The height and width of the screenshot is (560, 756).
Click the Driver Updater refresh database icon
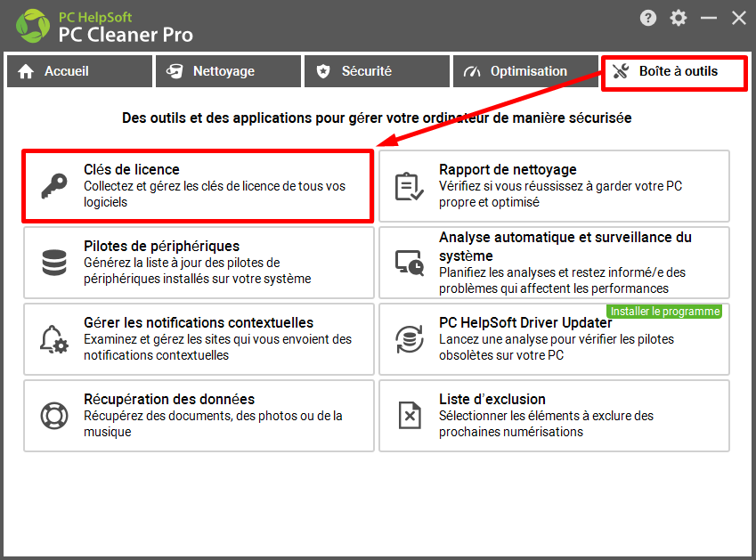tap(410, 339)
